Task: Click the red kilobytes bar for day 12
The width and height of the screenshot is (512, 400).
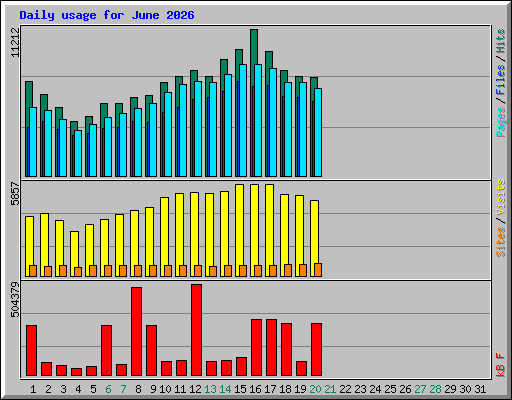Action: point(196,330)
